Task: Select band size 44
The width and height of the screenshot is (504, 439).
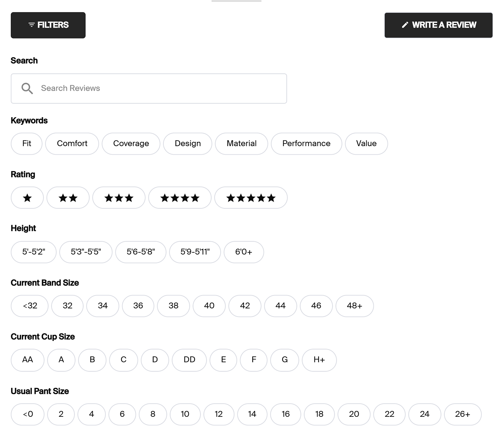Action: pos(281,306)
